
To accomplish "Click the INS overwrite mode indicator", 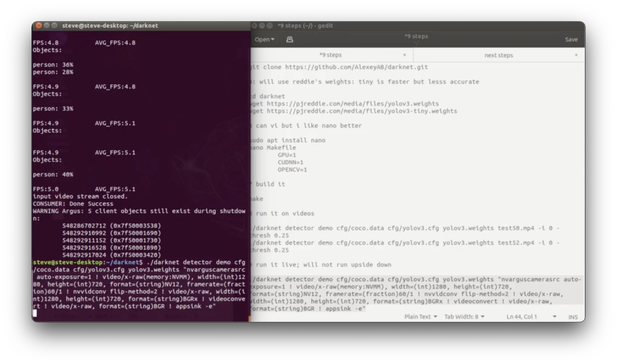I will 573,317.
